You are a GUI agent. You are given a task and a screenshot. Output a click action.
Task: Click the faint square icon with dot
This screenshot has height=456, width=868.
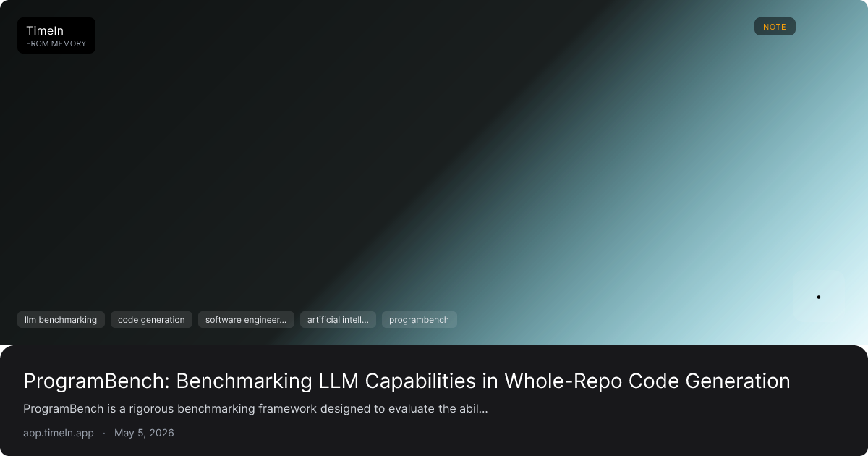[819, 297]
